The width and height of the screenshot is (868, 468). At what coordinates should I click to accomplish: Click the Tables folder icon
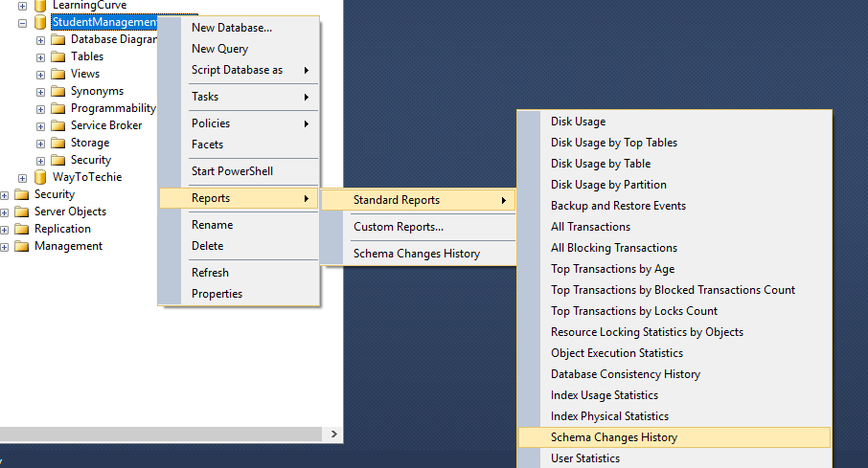click(57, 56)
